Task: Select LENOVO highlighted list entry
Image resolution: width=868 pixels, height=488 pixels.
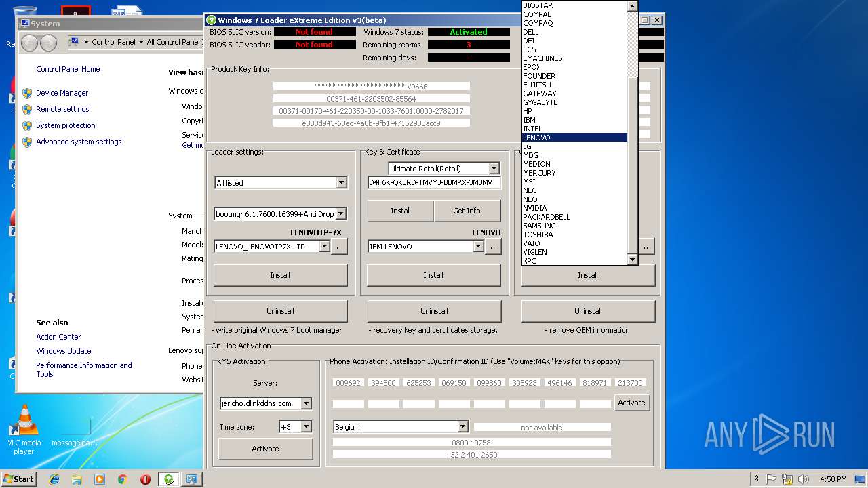Action: (x=574, y=138)
